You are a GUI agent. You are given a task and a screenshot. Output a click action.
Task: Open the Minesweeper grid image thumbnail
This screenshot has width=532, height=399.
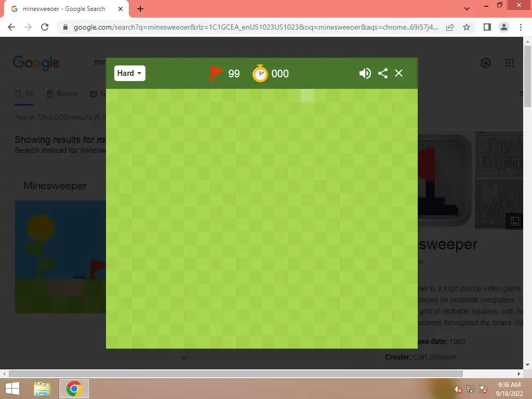point(499,155)
